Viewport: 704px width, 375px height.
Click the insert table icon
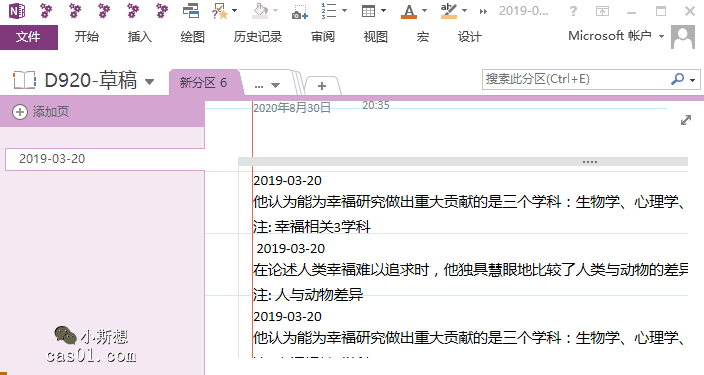click(369, 11)
